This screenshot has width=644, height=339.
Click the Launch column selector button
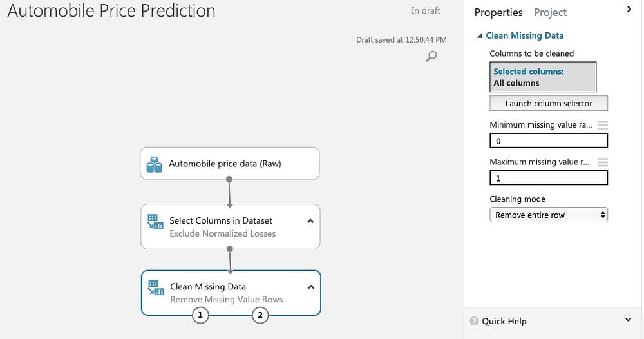tap(548, 103)
